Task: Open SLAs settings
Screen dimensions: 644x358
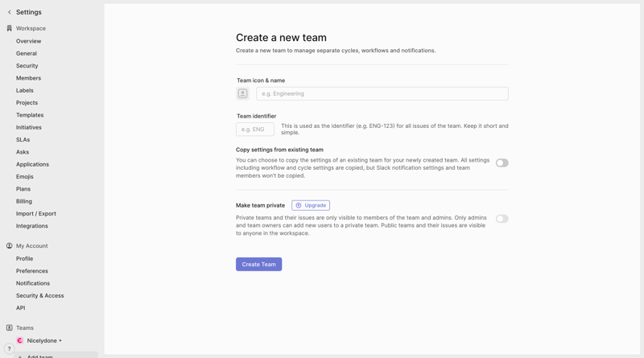Action: coord(23,140)
